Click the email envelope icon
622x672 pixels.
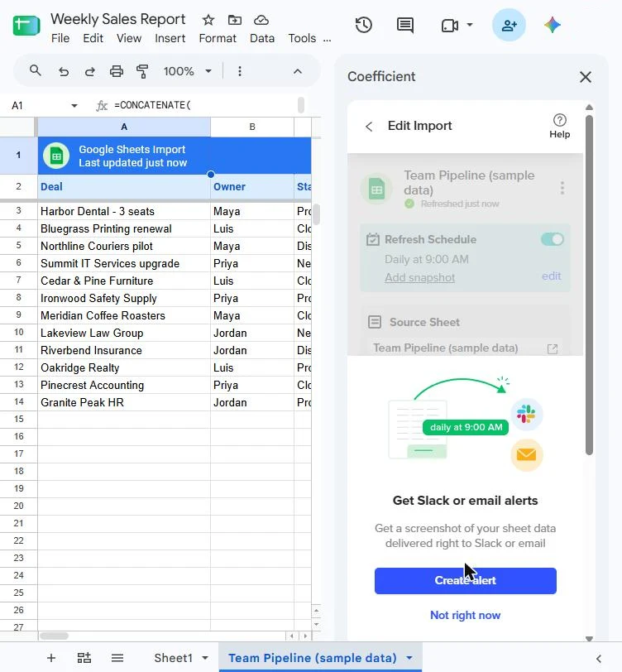click(527, 454)
